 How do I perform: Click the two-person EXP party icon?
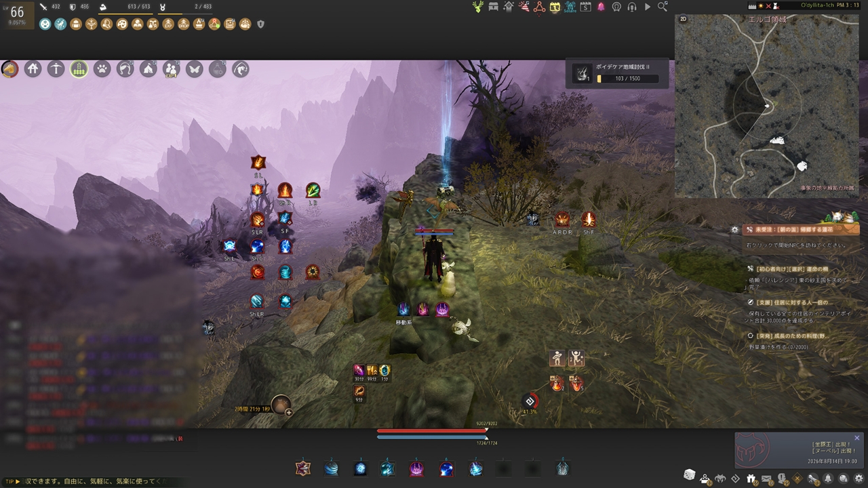coord(171,69)
